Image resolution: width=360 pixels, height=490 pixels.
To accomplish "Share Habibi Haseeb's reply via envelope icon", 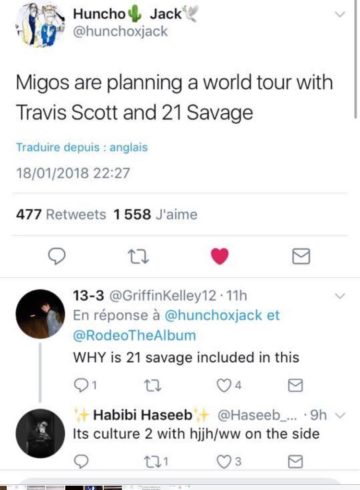I will click(295, 462).
